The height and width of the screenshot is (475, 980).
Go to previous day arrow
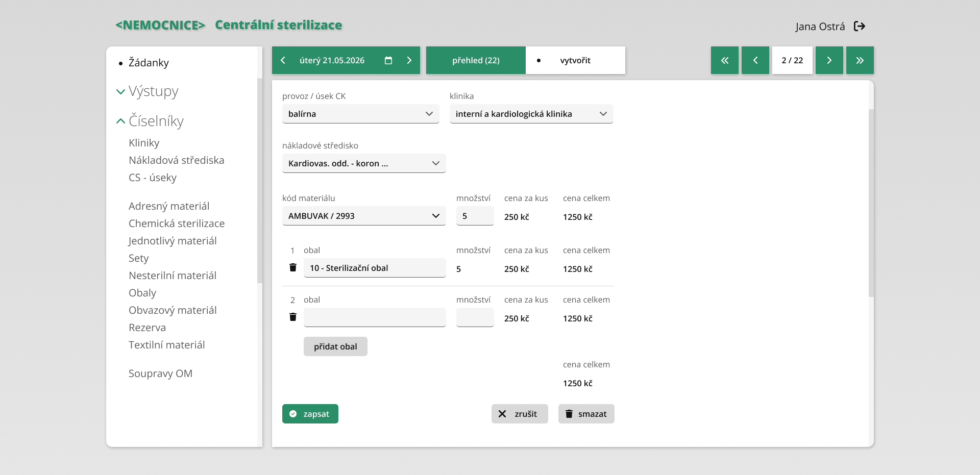click(283, 60)
